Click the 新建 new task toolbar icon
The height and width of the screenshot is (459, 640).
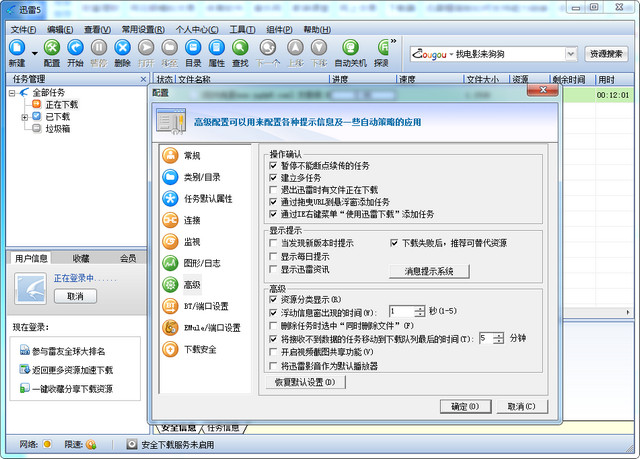tap(17, 48)
